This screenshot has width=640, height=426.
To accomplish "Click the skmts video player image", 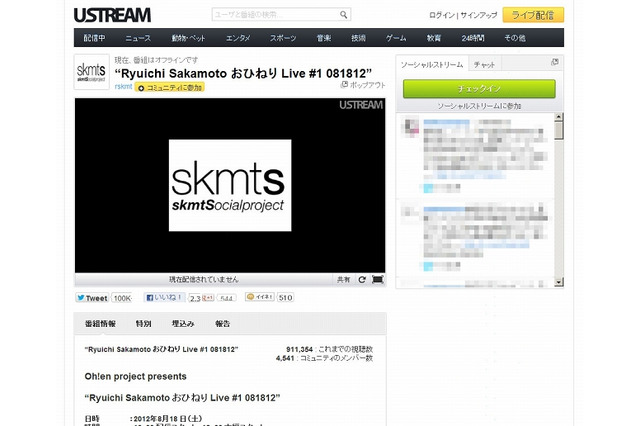I will tap(230, 185).
